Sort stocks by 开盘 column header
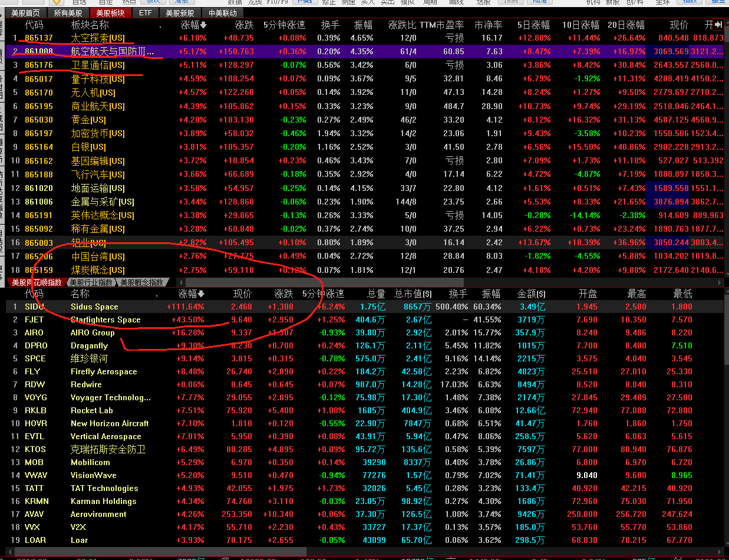This screenshot has width=729, height=560. tap(588, 294)
